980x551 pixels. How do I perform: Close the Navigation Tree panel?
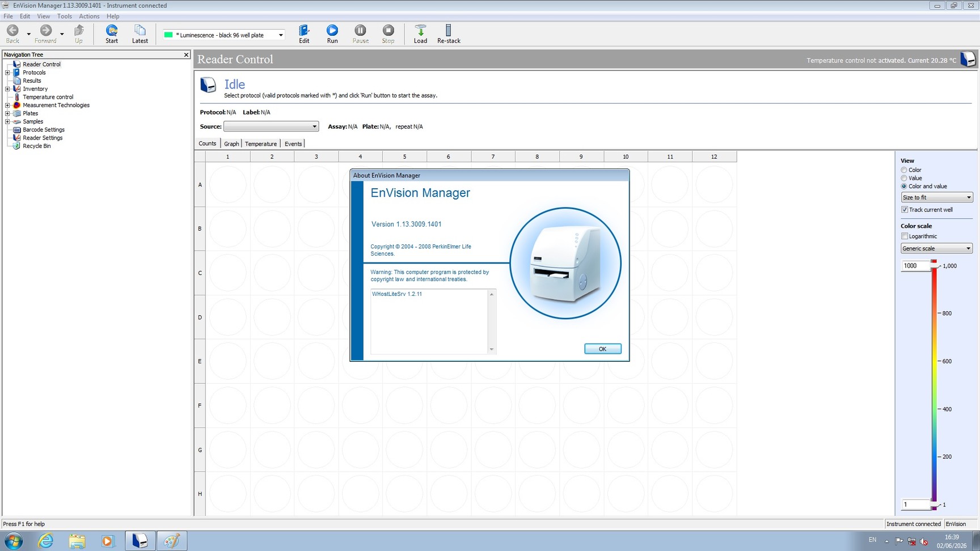[186, 54]
